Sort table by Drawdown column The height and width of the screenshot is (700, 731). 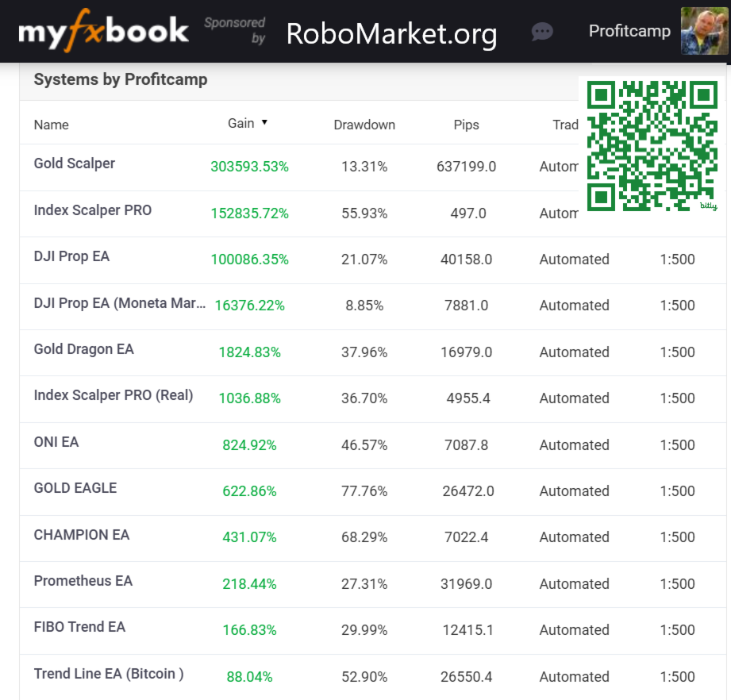pyautogui.click(x=364, y=125)
